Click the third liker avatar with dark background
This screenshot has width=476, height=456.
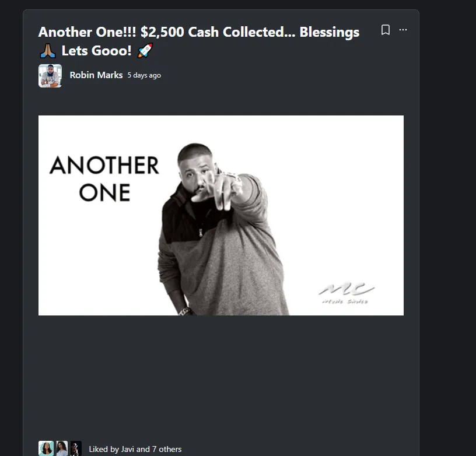76,448
